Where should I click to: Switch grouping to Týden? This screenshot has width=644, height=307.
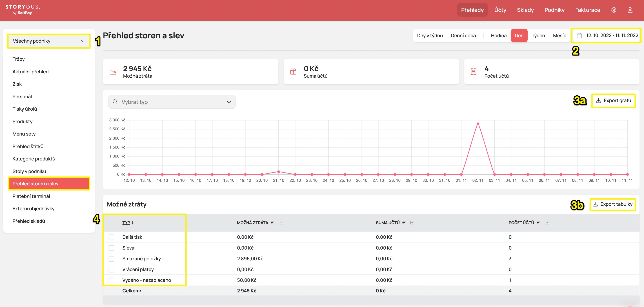click(538, 35)
